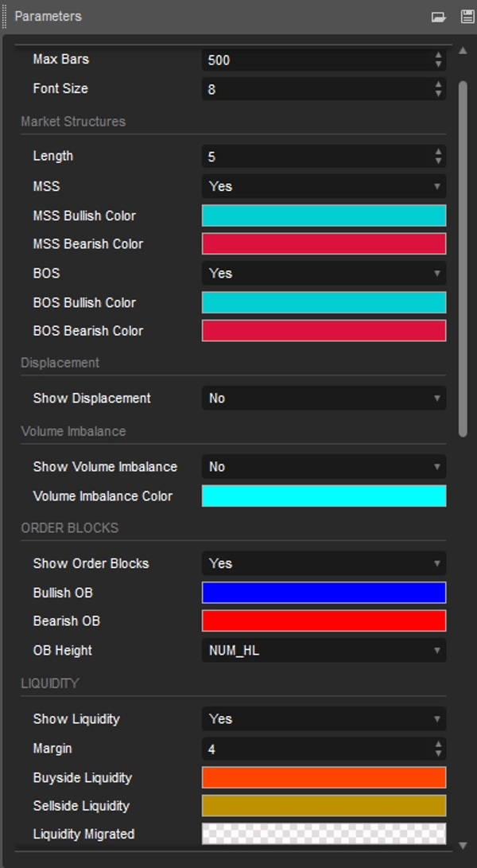Click the load parameters folder icon
Image resolution: width=477 pixels, height=868 pixels.
pos(439,17)
